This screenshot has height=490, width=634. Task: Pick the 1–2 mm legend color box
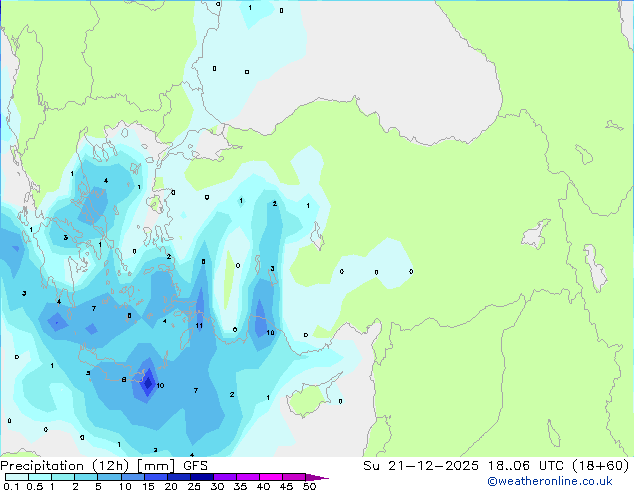63,477
